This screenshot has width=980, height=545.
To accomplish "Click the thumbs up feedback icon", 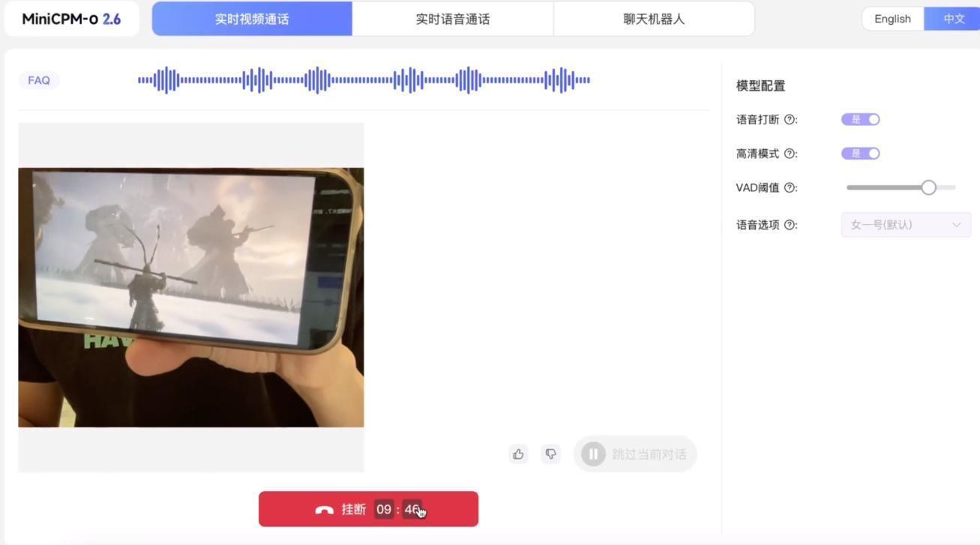I will [x=518, y=454].
